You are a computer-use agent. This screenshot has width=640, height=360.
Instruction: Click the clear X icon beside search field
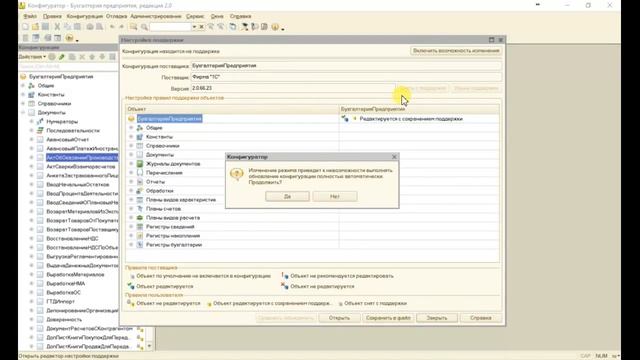coord(201,27)
